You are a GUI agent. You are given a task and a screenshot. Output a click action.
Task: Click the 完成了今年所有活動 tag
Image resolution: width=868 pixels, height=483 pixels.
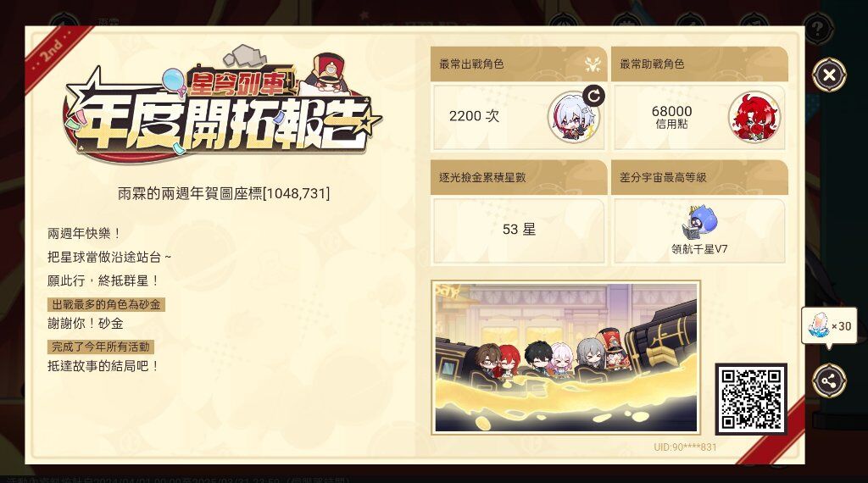click(x=101, y=347)
